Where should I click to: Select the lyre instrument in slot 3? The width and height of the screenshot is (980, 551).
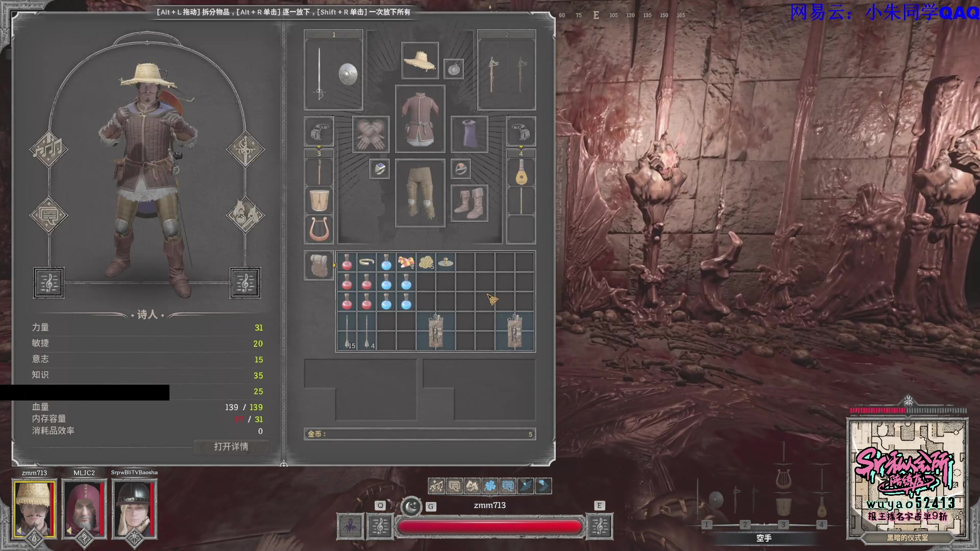(319, 229)
